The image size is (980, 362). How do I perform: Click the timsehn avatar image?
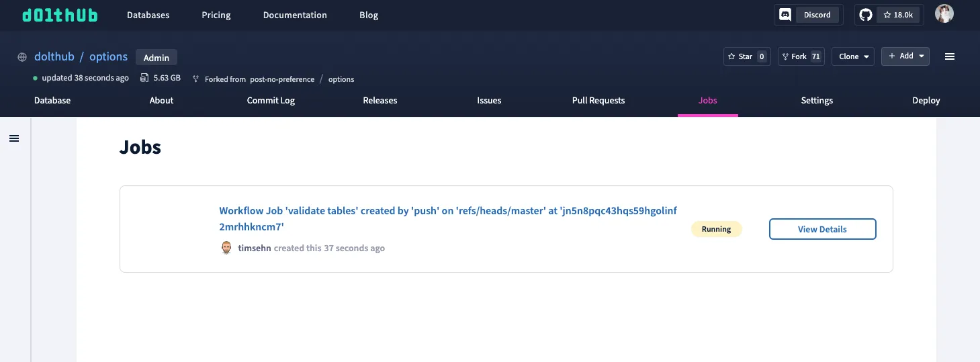pyautogui.click(x=226, y=248)
